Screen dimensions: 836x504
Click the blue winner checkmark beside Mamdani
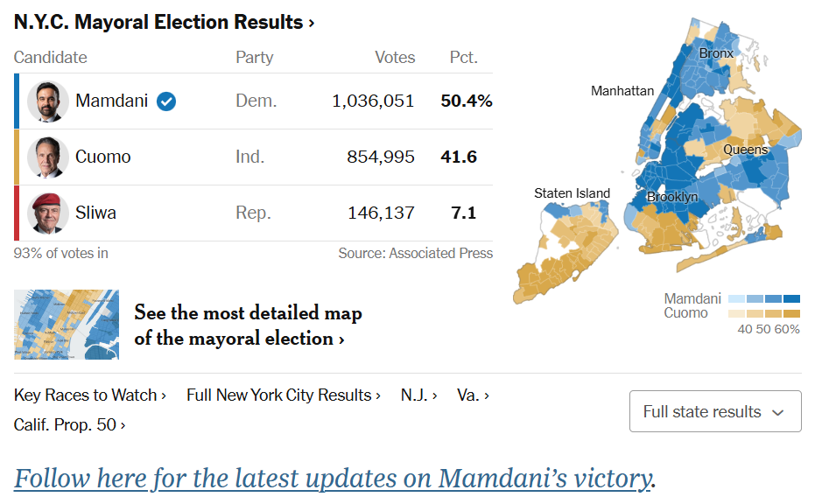click(x=166, y=101)
